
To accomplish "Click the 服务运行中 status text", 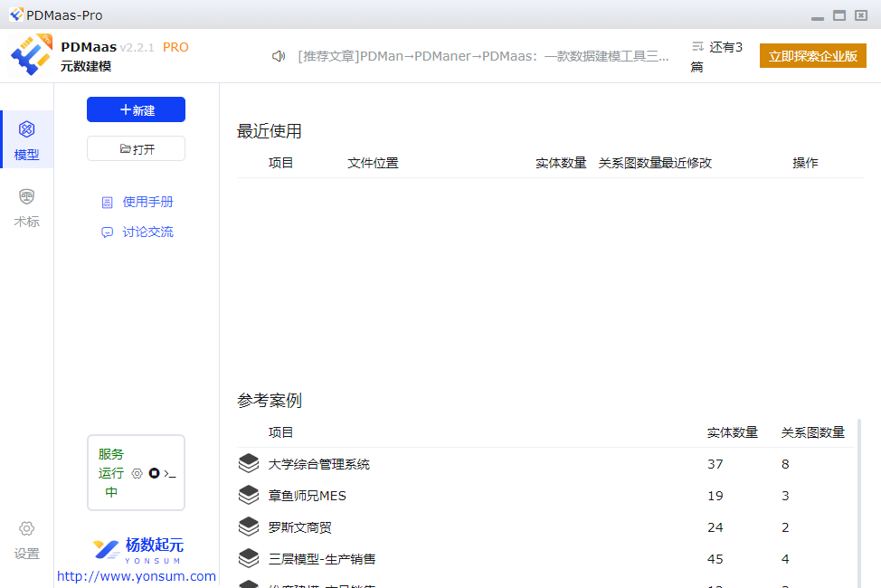I will (111, 473).
